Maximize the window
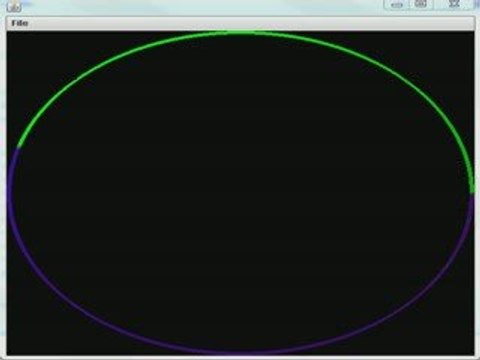Screen dimensions: 480x360 421,4
